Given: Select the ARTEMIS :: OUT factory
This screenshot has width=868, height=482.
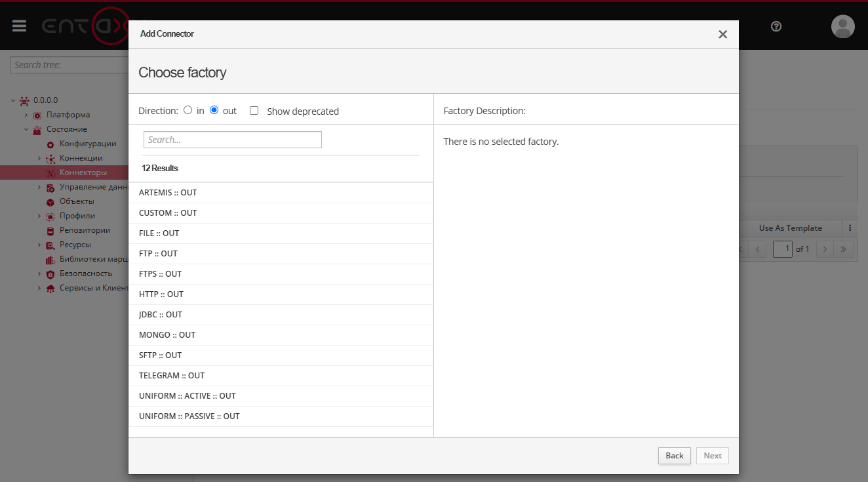Looking at the screenshot, I should [168, 193].
